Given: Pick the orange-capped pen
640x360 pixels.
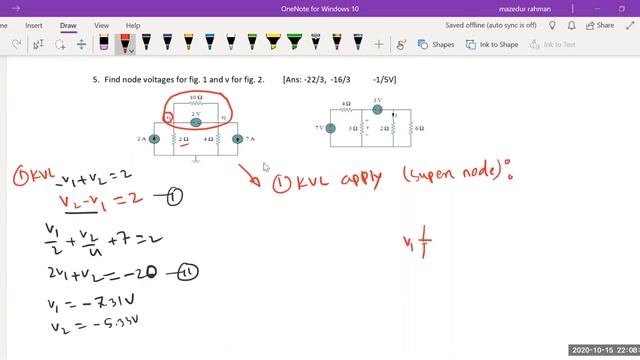Looking at the screenshot, I should tap(189, 42).
